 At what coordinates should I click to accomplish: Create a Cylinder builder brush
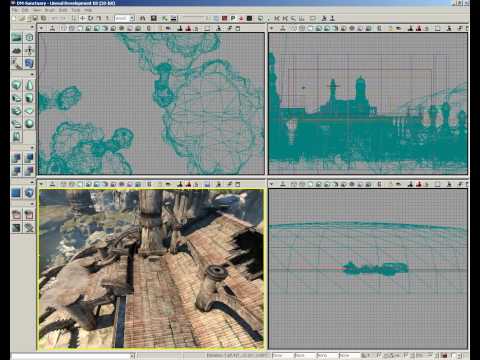click(x=29, y=98)
